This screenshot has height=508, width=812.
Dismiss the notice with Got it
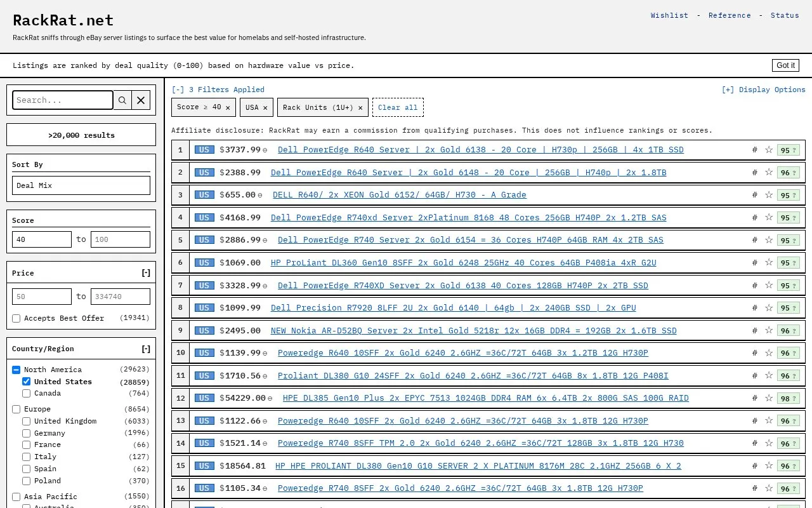[785, 65]
